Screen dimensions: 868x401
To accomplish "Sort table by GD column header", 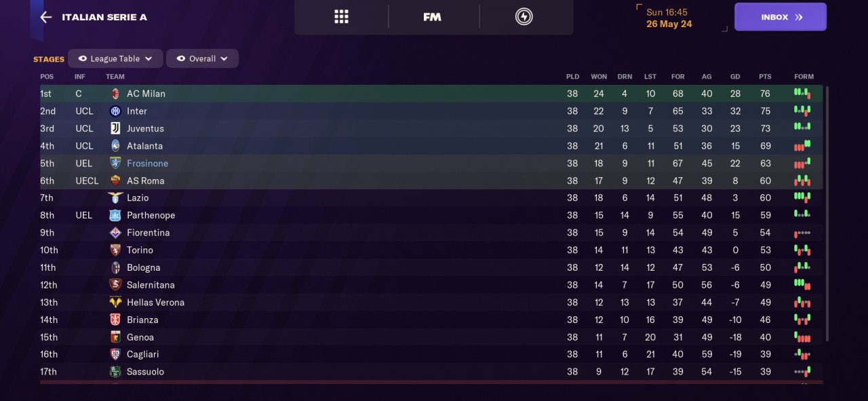I will pos(735,77).
